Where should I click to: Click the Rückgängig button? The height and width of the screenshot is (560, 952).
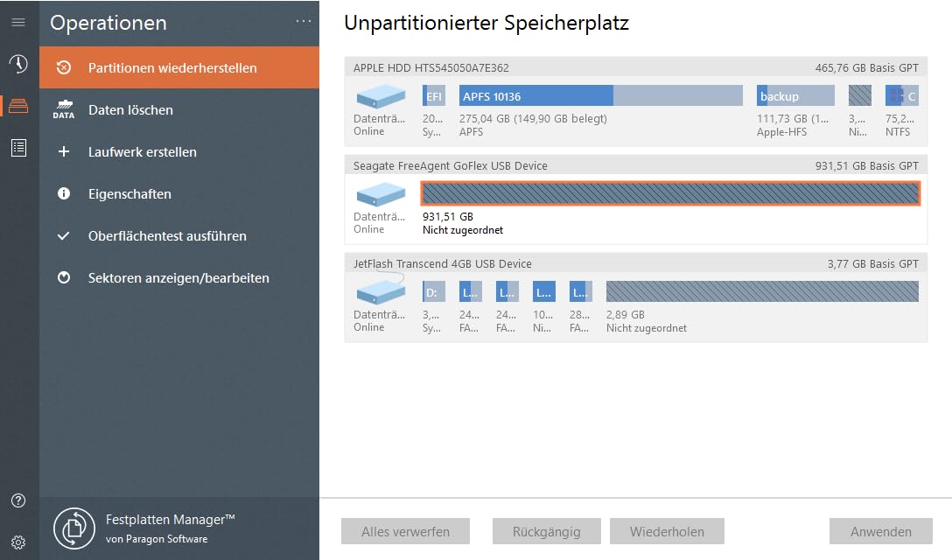pos(546,531)
